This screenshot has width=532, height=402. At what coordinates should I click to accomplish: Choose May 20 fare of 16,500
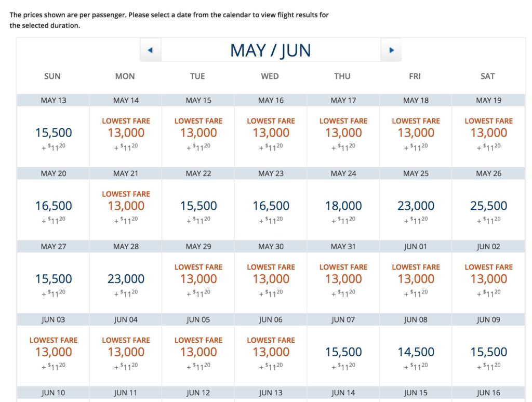point(54,206)
